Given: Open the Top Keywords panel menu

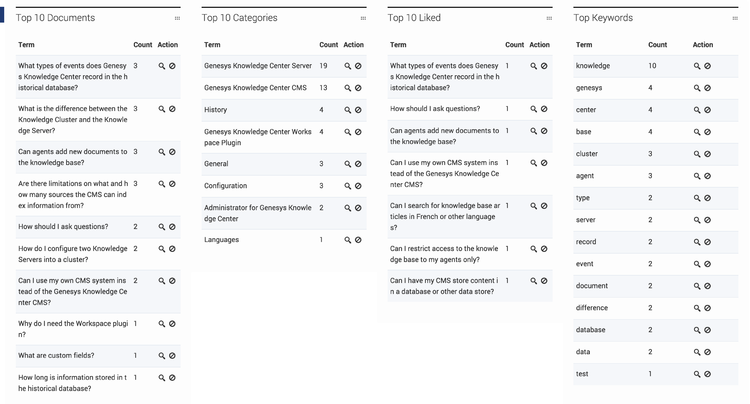Looking at the screenshot, I should pos(735,18).
